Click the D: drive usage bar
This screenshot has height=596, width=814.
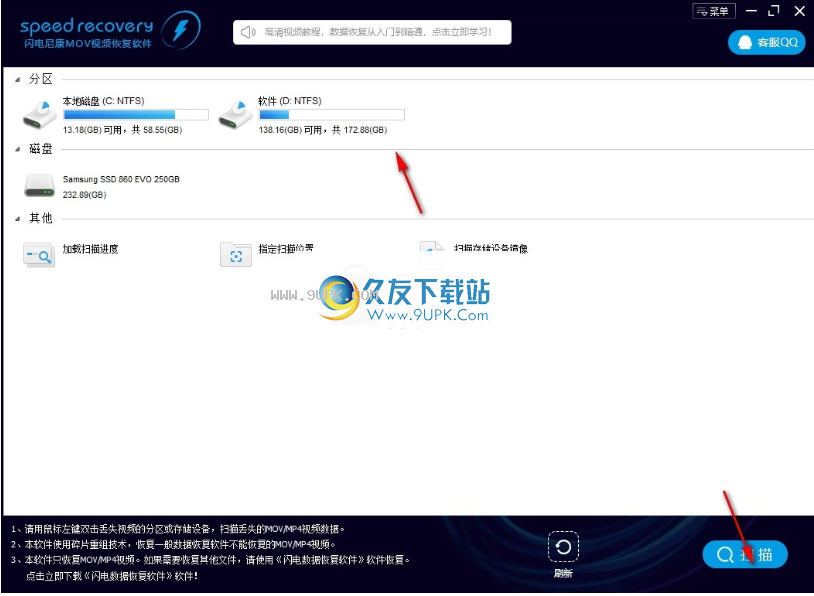[332, 115]
